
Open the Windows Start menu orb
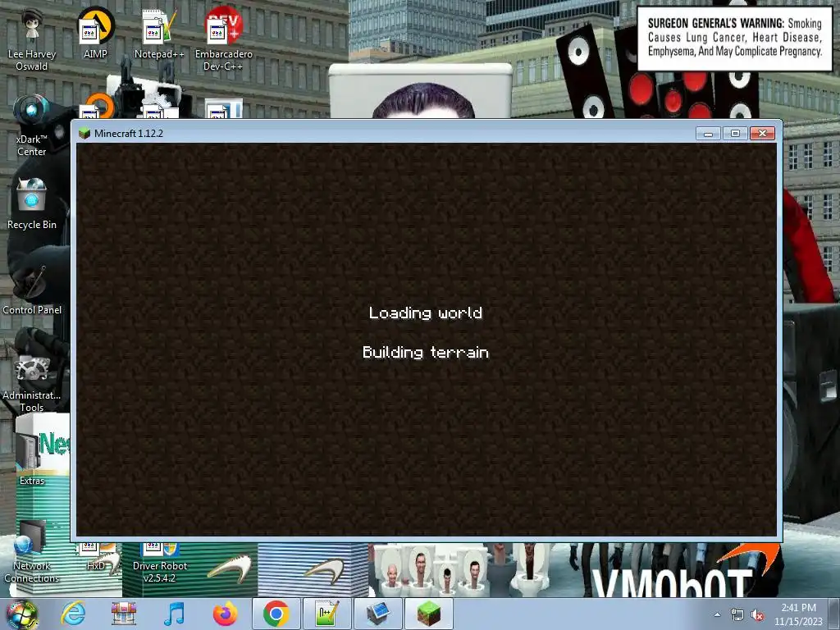(x=22, y=614)
